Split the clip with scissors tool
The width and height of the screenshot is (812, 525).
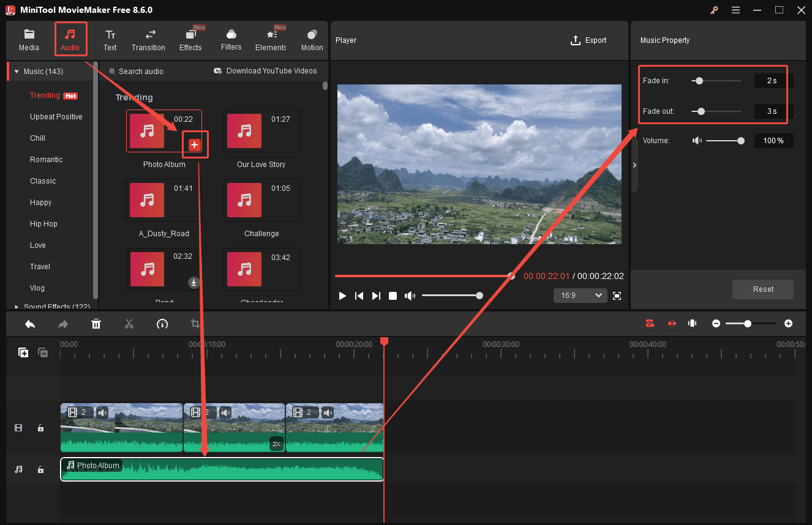tap(129, 323)
